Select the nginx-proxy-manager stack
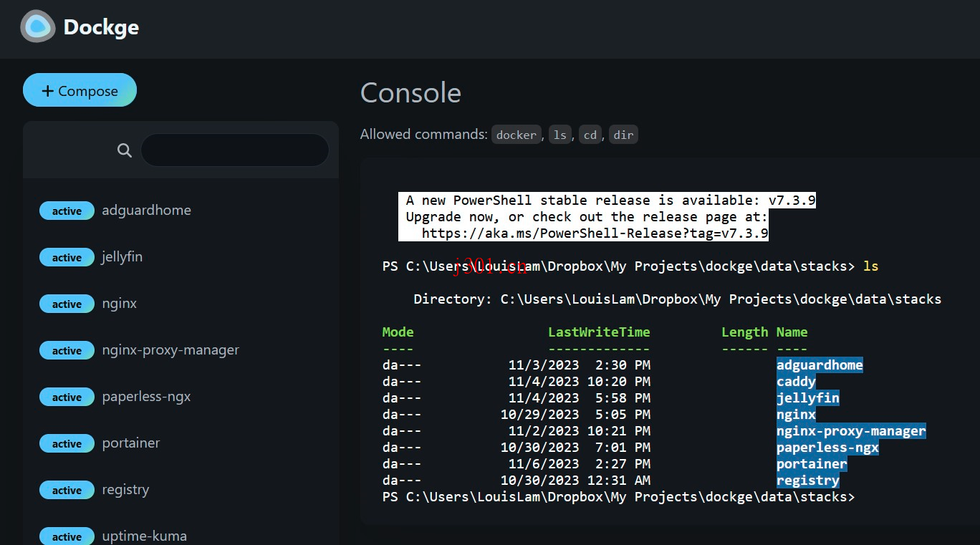The height and width of the screenshot is (545, 980). [x=170, y=350]
